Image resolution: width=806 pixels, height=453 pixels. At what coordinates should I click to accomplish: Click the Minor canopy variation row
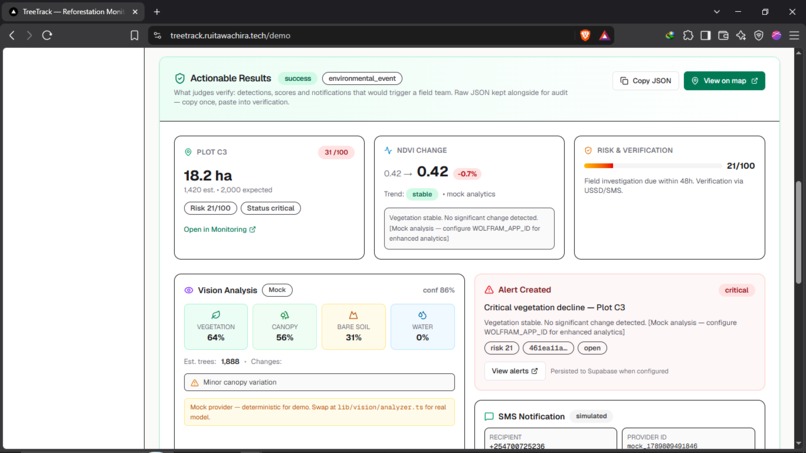tap(319, 382)
